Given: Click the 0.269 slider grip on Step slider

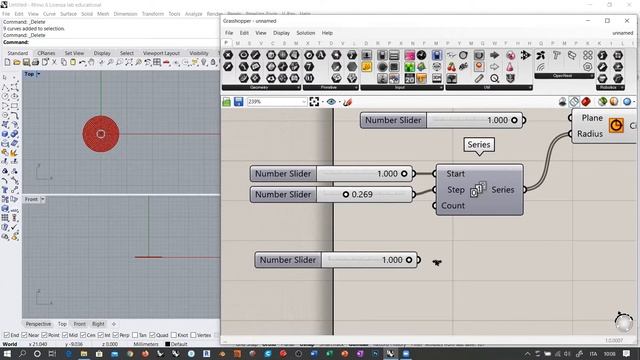Looking at the screenshot, I should pos(346,194).
